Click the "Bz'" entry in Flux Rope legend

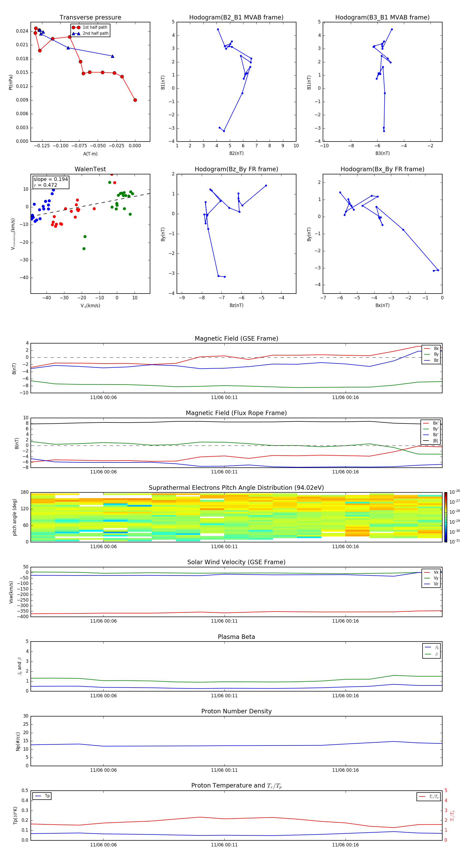pyautogui.click(x=431, y=435)
